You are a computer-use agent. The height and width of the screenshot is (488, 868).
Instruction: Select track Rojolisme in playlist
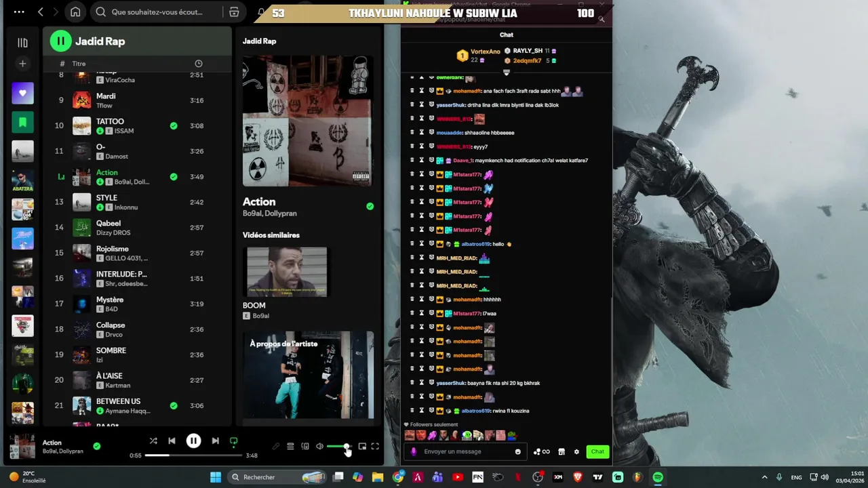(x=136, y=253)
